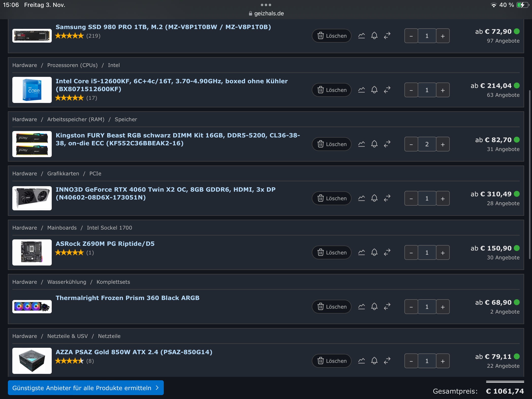
Task: Open price history chart for Samsung SSD 980 PRO
Action: tap(361, 36)
